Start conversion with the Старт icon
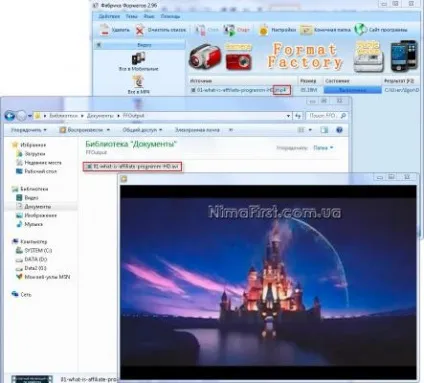424x383 pixels. tap(229, 30)
